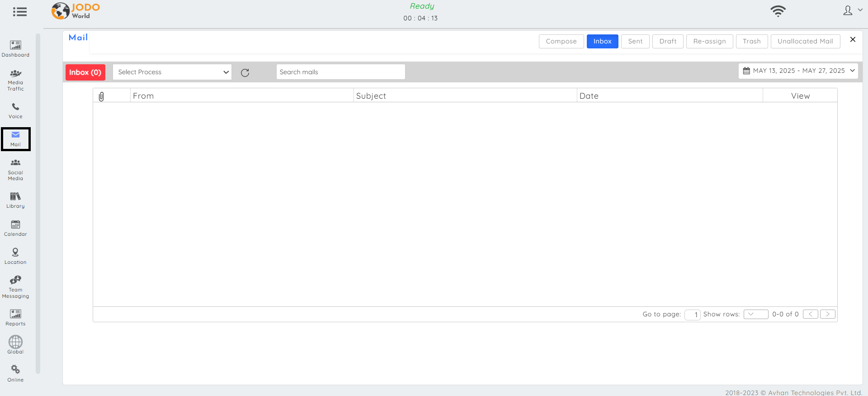Open Dashboard from the sidebar
The height and width of the screenshot is (396, 868).
point(15,49)
